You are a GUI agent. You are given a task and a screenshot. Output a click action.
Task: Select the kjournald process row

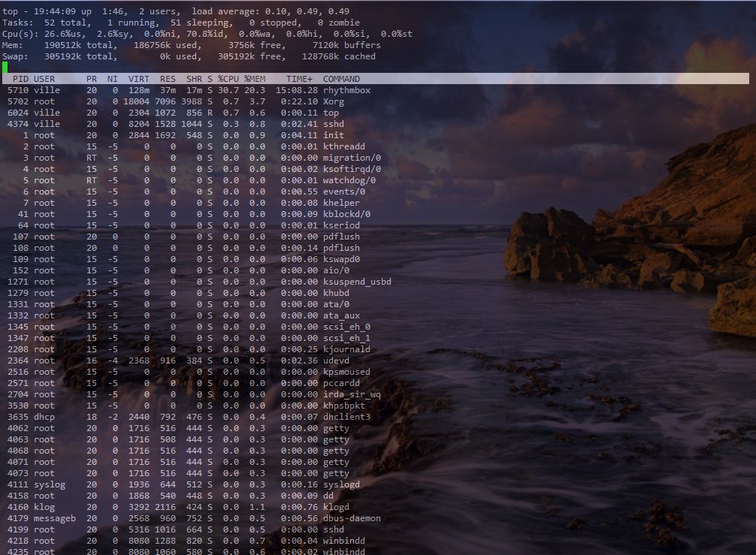click(346, 349)
